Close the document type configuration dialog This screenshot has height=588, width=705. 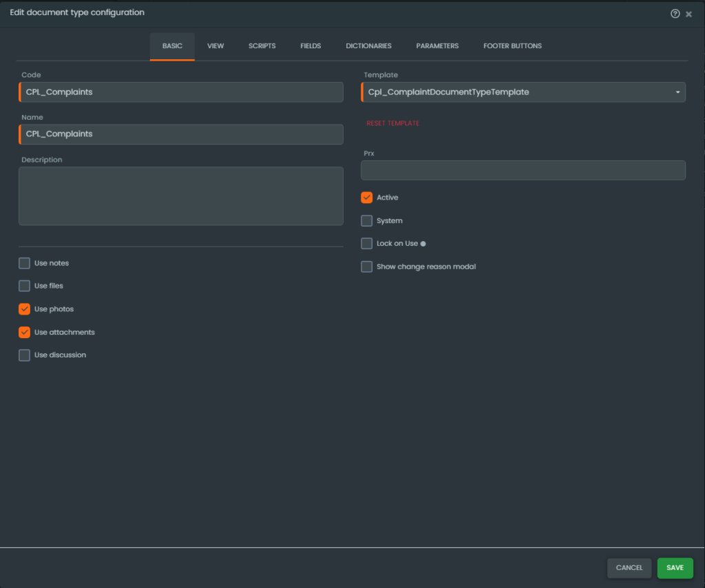[688, 14]
